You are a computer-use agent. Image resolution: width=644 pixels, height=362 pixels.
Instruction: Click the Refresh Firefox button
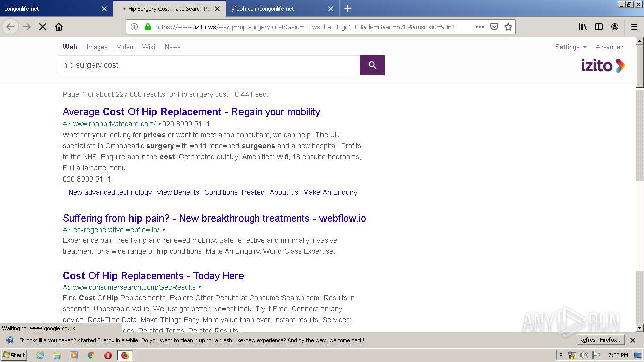click(x=600, y=340)
